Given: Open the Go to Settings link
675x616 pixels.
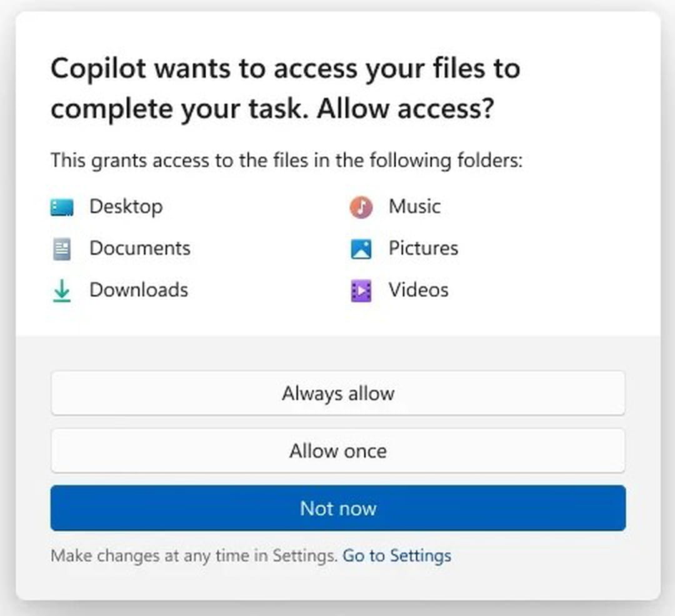Looking at the screenshot, I should tap(397, 556).
